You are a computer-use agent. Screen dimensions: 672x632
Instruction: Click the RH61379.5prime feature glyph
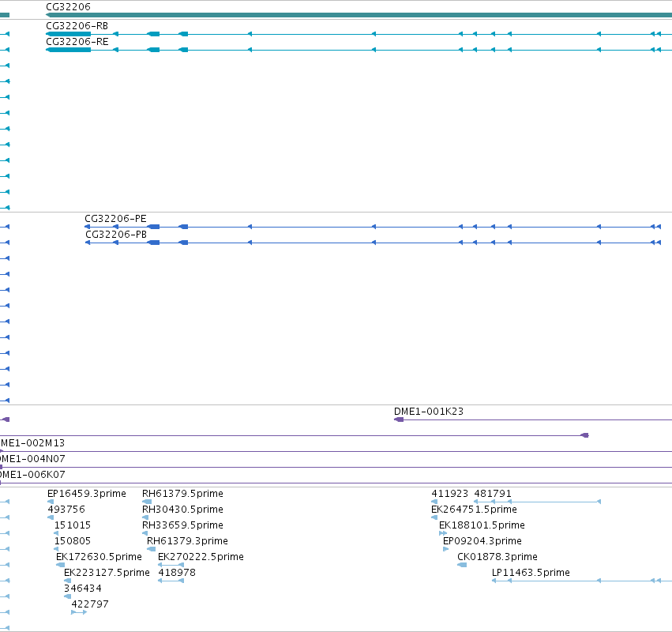pyautogui.click(x=147, y=502)
